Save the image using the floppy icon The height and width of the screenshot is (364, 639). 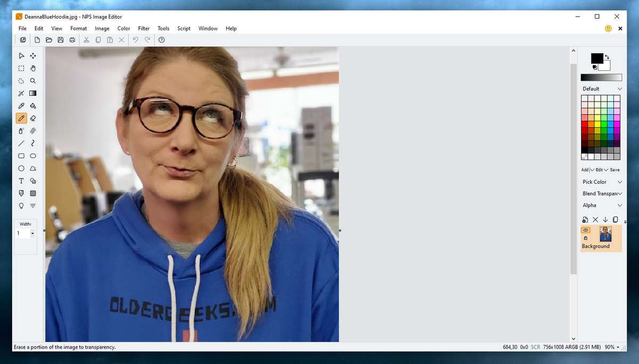click(x=61, y=40)
